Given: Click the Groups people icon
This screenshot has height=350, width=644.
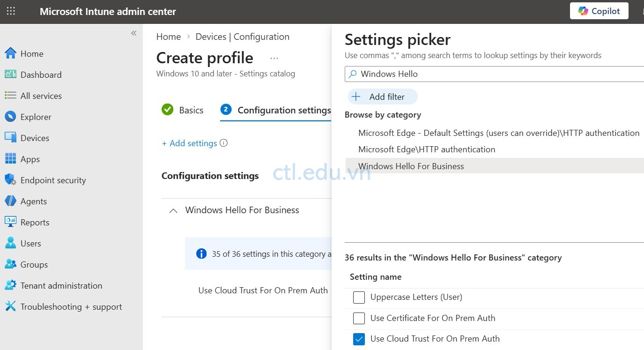Looking at the screenshot, I should (x=10, y=264).
